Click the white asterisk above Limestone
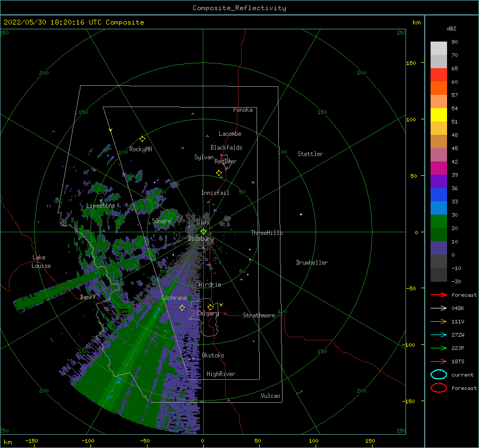This screenshot has height=448, width=479. (101, 201)
